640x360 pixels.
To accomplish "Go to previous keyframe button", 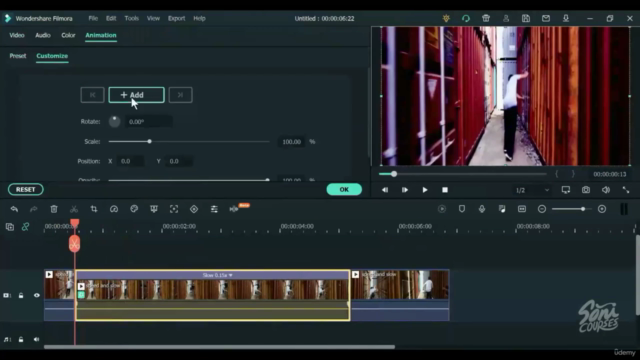I will (x=92, y=95).
